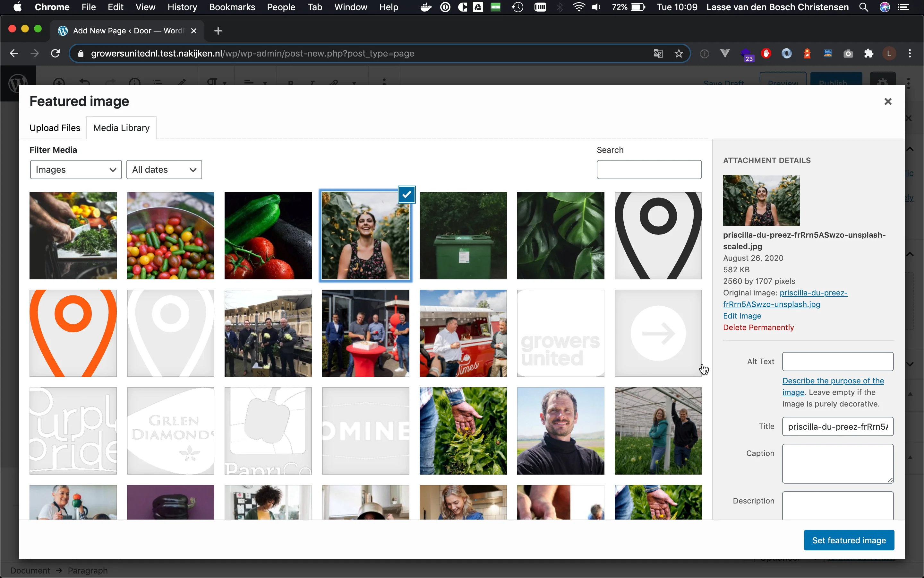Viewport: 924px width, 578px height.
Task: Open the Chrome Extensions puzzle icon
Action: tap(868, 54)
